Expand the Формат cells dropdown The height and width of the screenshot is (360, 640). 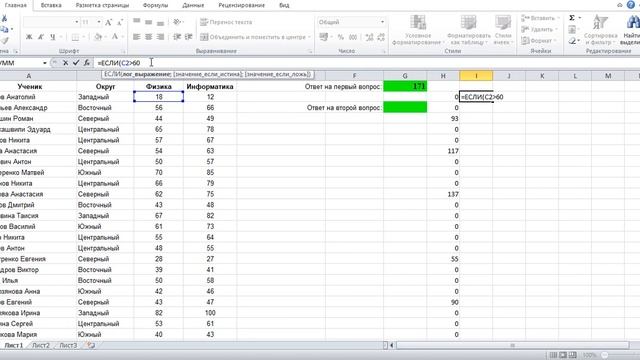pos(556,41)
